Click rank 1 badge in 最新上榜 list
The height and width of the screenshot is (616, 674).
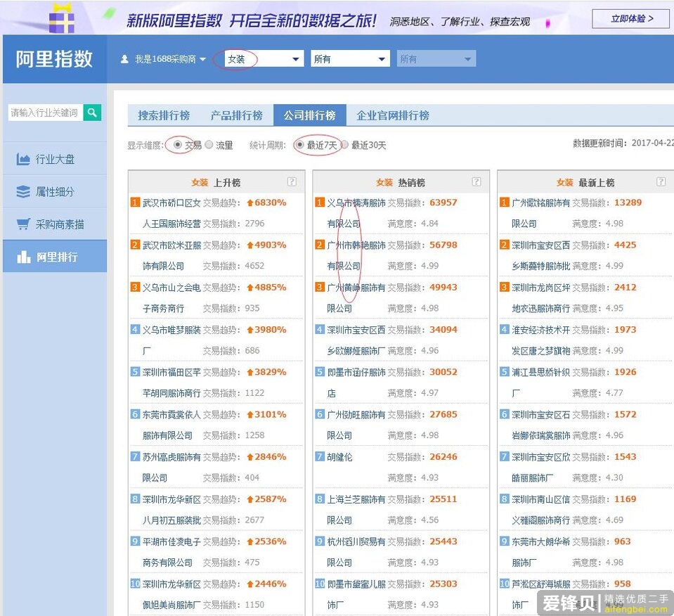(504, 203)
